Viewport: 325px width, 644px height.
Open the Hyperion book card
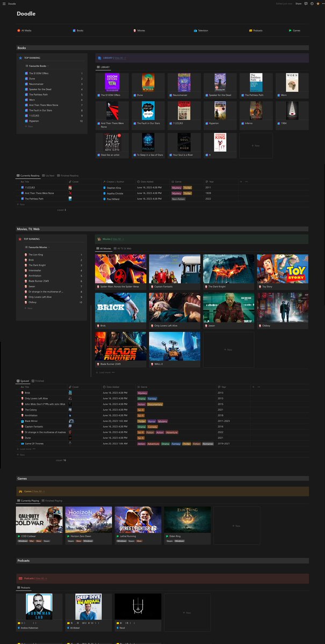pos(220,115)
